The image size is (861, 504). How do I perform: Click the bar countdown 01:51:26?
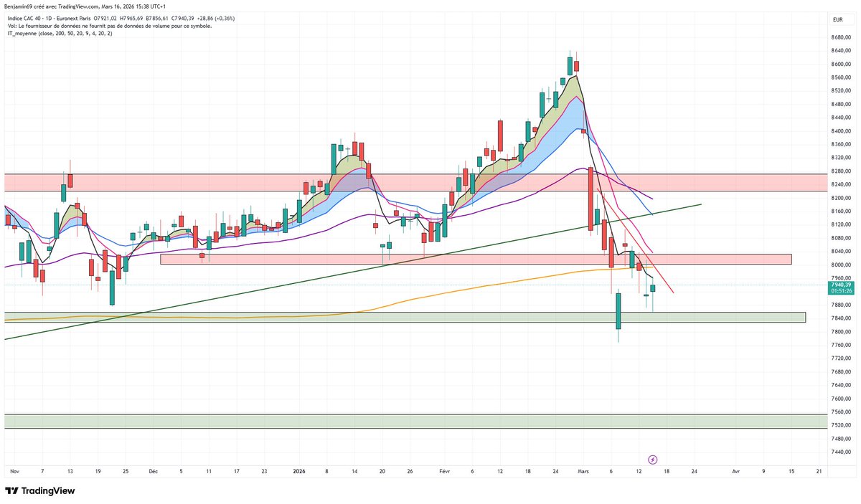point(841,291)
